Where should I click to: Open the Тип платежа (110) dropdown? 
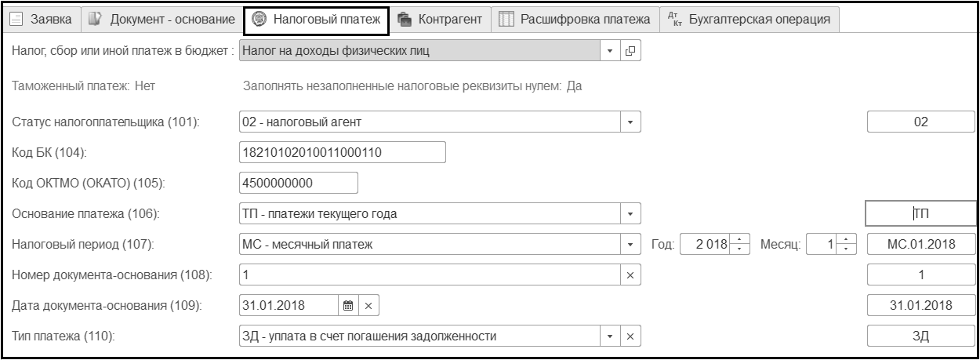[x=612, y=336]
